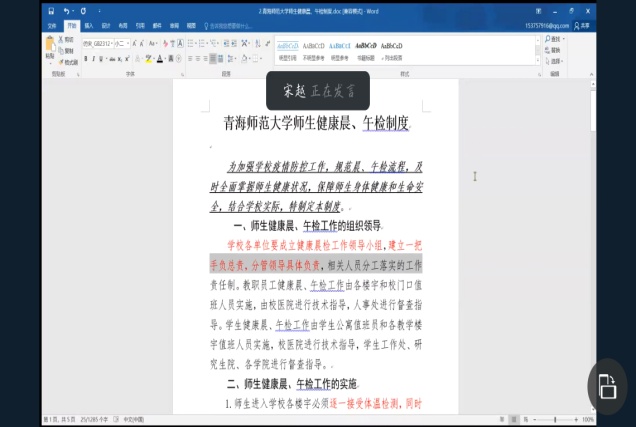Click the Undo arrow icon
The image size is (636, 427).
[66, 11]
